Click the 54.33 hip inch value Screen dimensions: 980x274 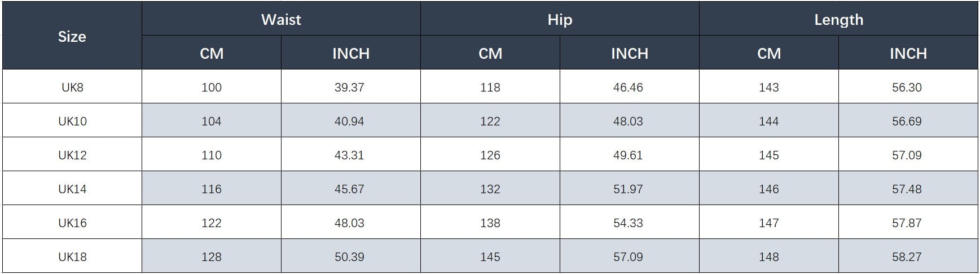628,223
